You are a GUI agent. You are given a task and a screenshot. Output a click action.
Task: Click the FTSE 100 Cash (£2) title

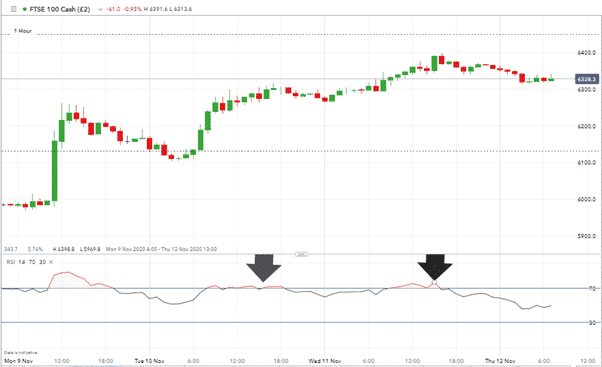tap(60, 9)
